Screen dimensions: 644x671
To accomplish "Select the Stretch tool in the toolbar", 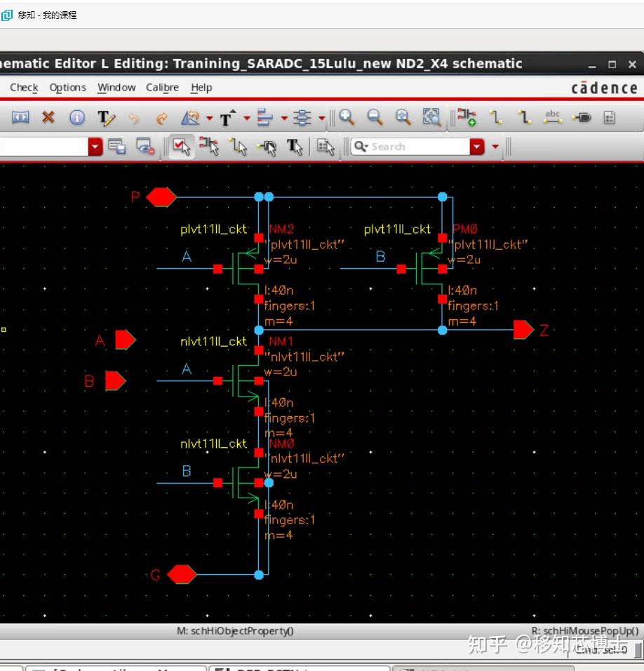I will pyautogui.click(x=20, y=117).
